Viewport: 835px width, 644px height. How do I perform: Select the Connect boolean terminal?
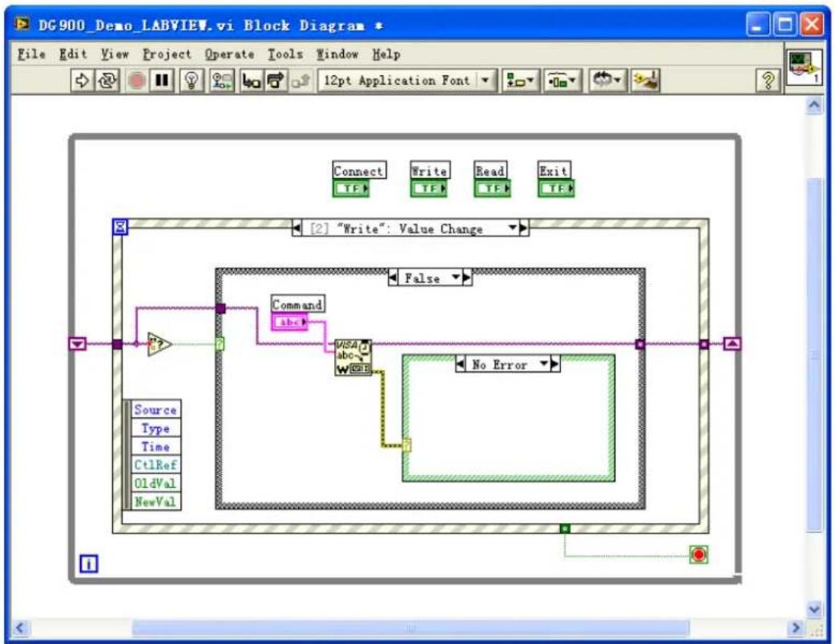coord(351,188)
